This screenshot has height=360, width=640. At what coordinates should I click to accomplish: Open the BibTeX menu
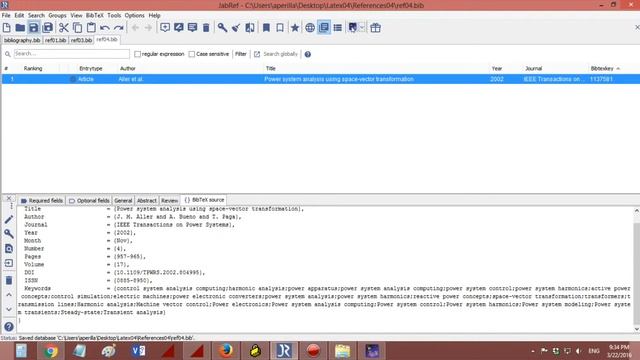95,16
